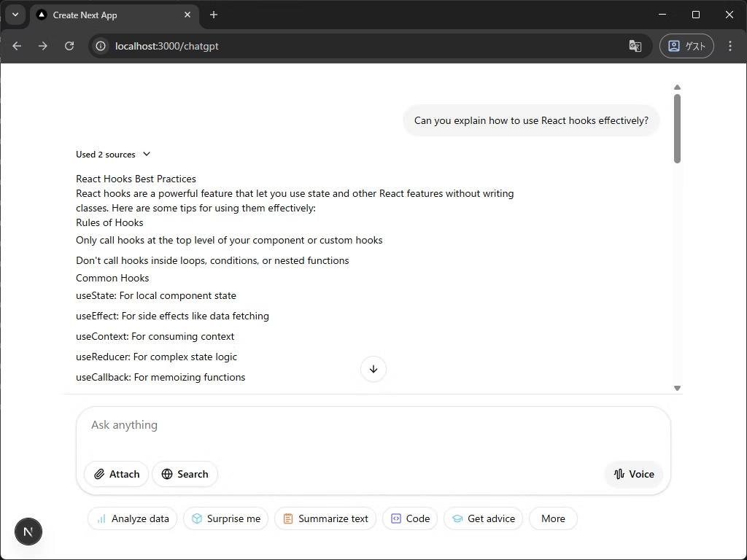Pick the Surprise me suggestion
The image size is (747, 560).
pyautogui.click(x=225, y=518)
